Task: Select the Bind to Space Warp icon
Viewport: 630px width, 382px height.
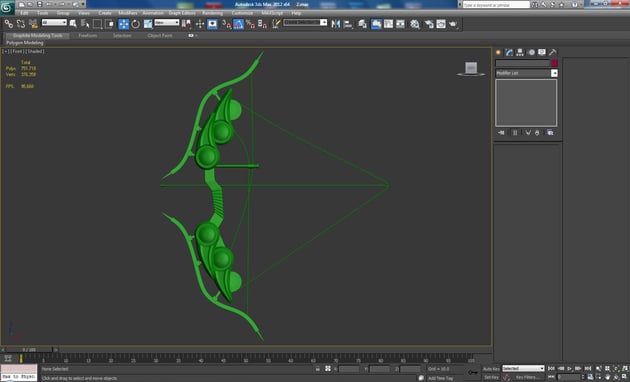Action: 33,24
